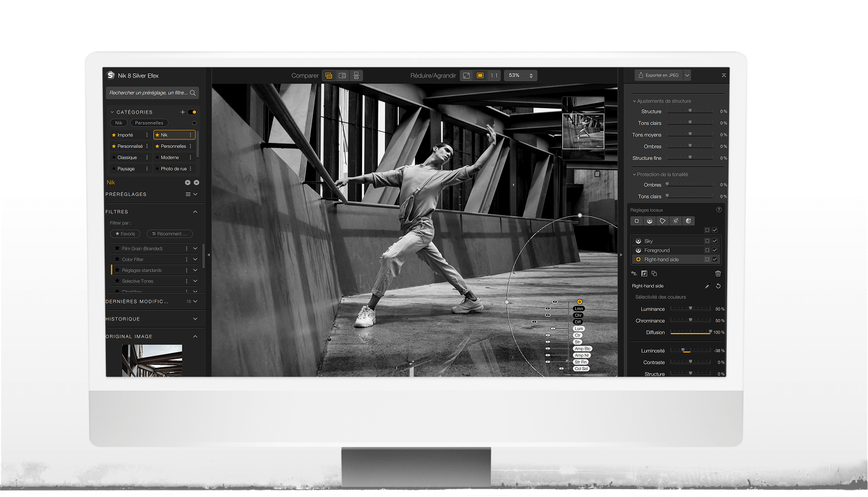Collapse the Filtres section

(195, 212)
